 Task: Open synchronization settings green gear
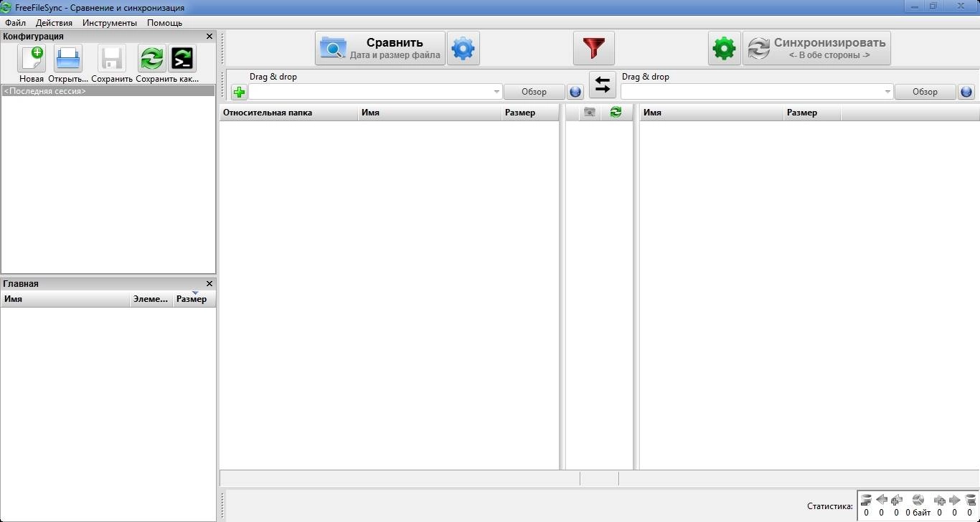pyautogui.click(x=724, y=48)
